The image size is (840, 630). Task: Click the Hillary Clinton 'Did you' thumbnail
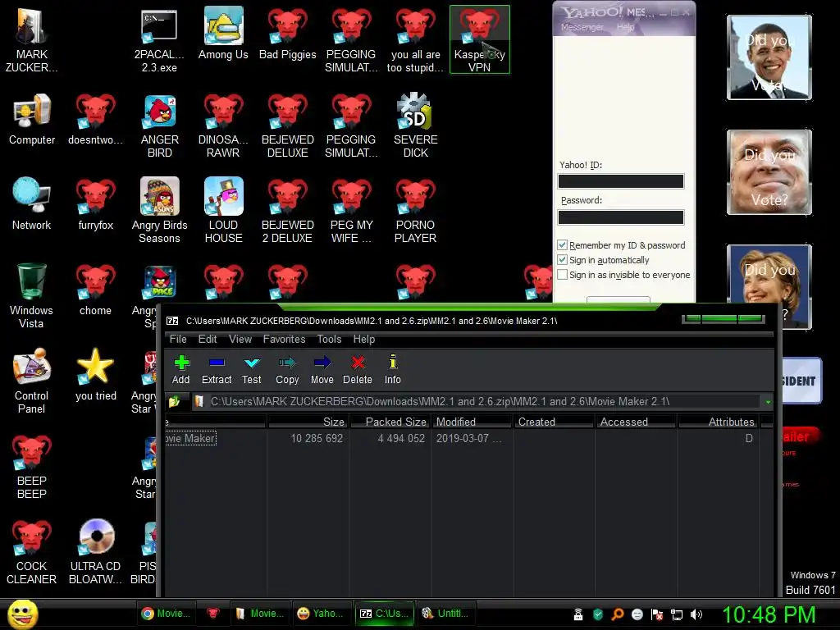point(769,286)
